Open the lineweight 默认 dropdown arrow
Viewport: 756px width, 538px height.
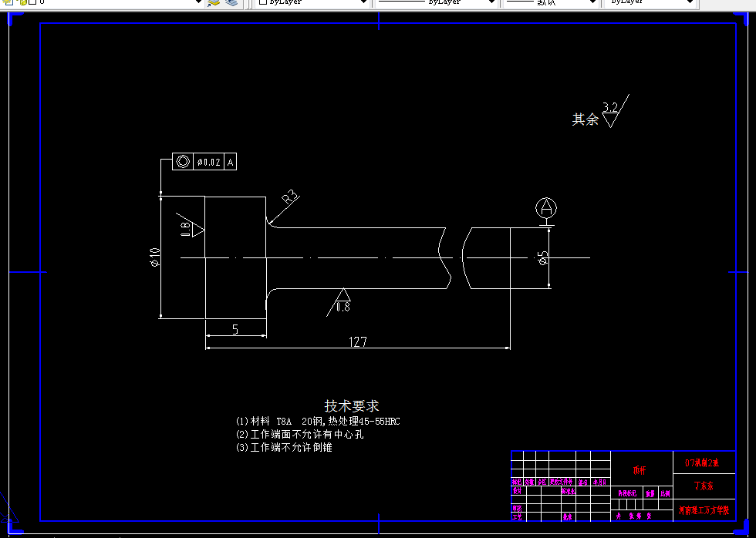593,2
